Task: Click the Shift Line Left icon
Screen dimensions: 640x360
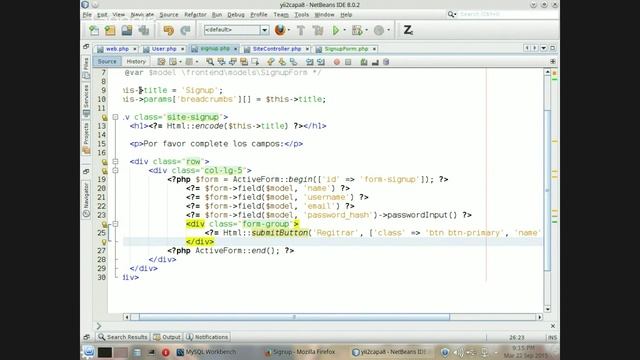Action: tap(309, 62)
